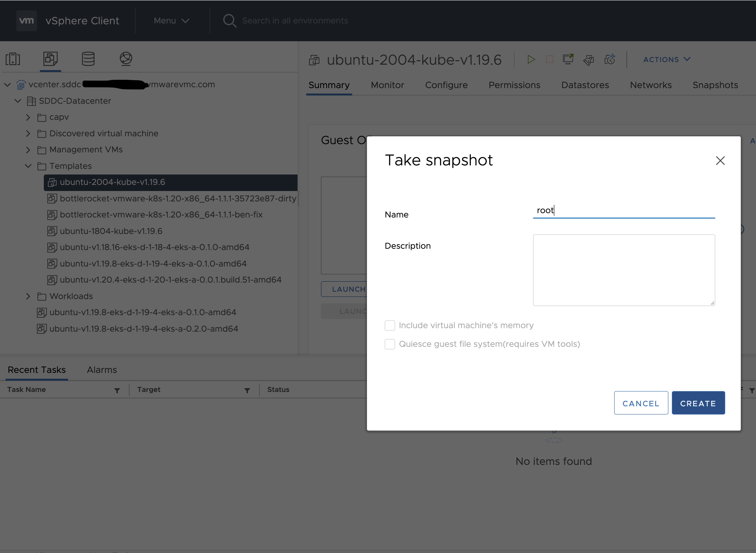The image size is (756, 553).
Task: Open the Storage inventory icon
Action: (88, 59)
